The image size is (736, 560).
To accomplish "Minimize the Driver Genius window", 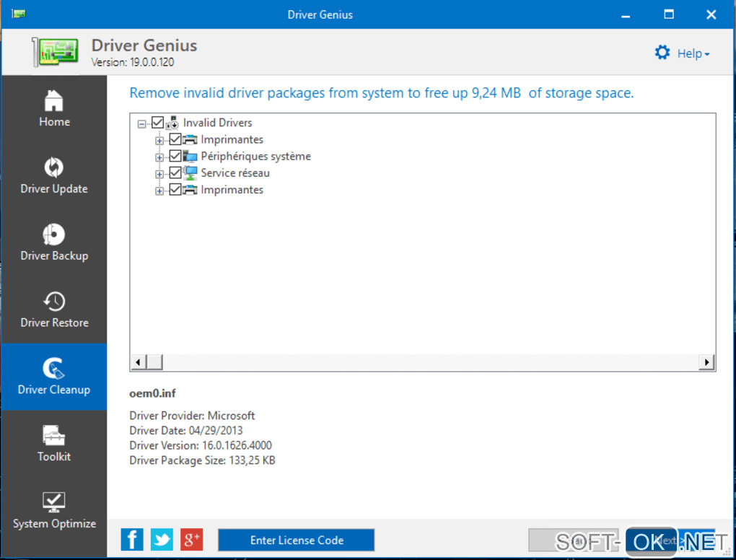I will pyautogui.click(x=626, y=15).
